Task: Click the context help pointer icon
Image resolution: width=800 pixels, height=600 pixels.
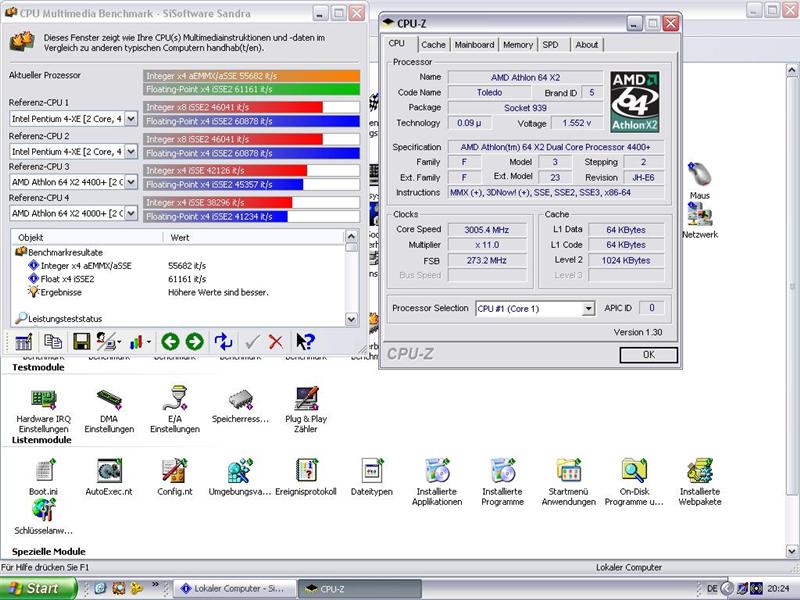Action: click(x=305, y=342)
